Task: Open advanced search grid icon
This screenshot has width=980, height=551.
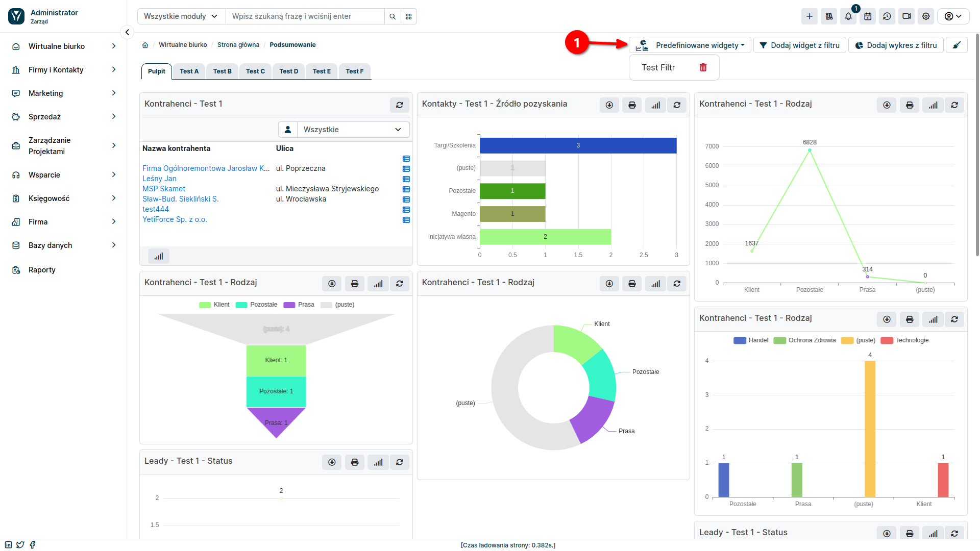Action: (409, 16)
